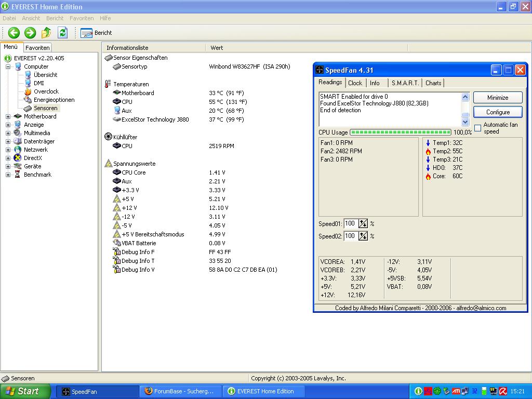Click the Speed02 spinner arrows
Screen dimensions: 532x399
point(363,236)
